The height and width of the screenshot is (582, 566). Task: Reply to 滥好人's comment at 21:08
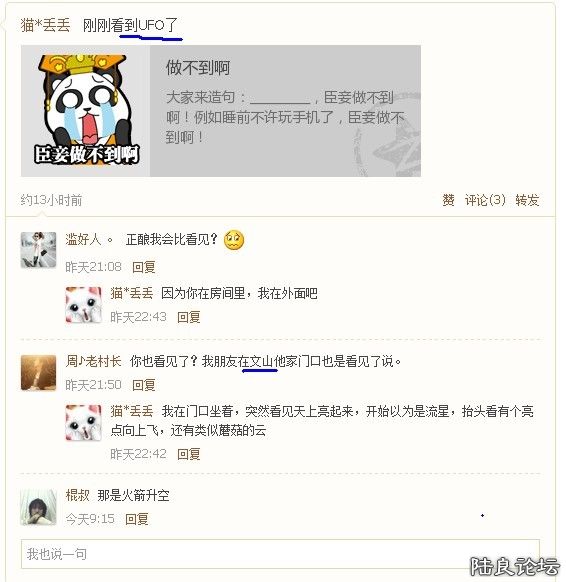click(144, 267)
